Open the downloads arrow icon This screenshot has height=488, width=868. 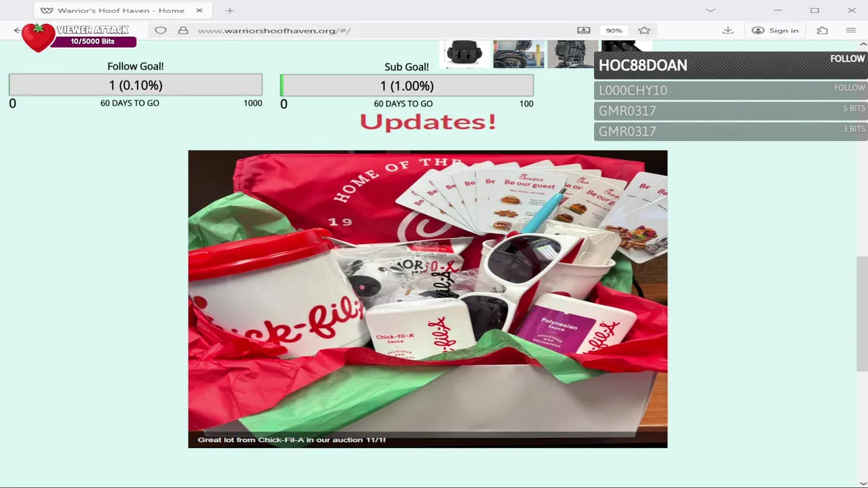click(x=728, y=30)
